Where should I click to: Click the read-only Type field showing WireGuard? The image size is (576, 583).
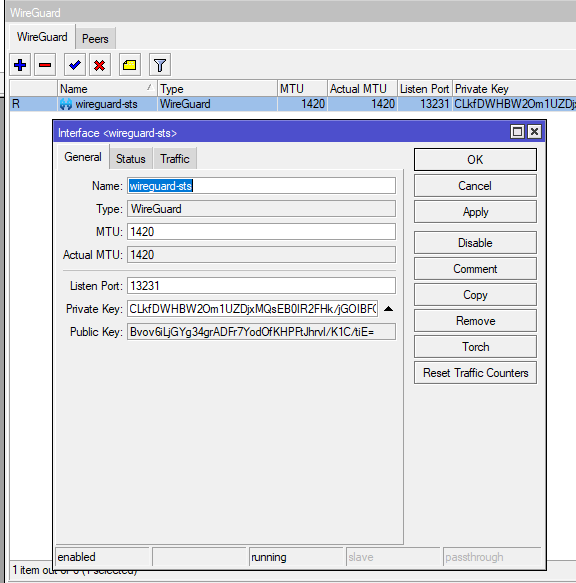click(261, 209)
